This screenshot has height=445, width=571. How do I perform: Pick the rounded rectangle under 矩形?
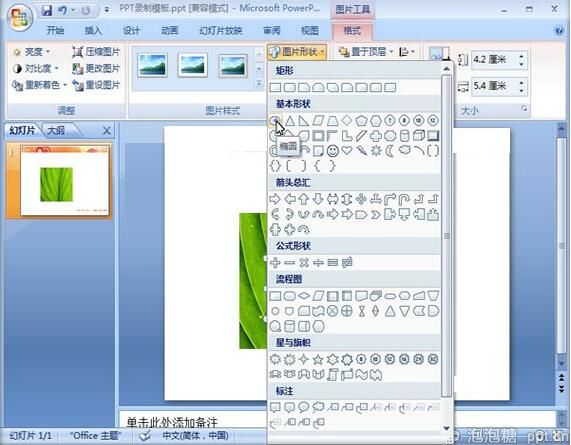(x=290, y=87)
